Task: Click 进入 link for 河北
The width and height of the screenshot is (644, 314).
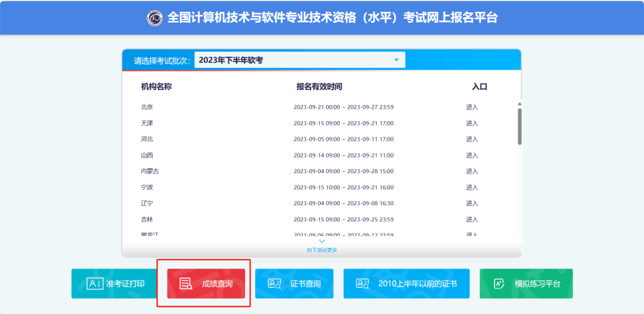Action: click(x=472, y=139)
